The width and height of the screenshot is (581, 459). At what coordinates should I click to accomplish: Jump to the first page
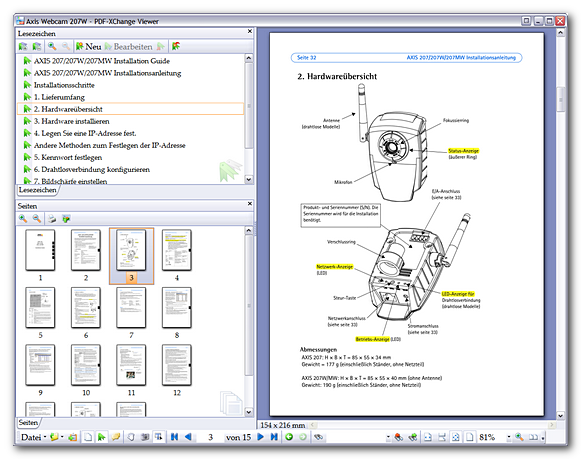click(x=175, y=437)
